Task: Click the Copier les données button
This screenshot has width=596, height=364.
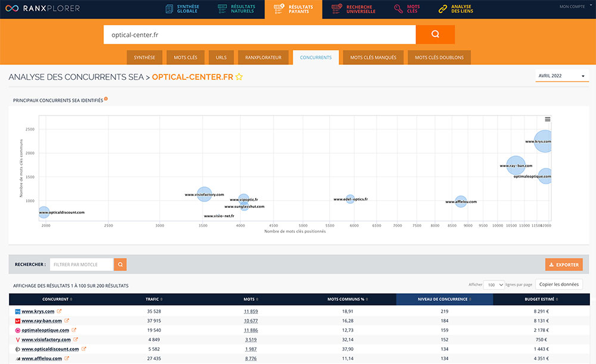Action: pyautogui.click(x=559, y=284)
